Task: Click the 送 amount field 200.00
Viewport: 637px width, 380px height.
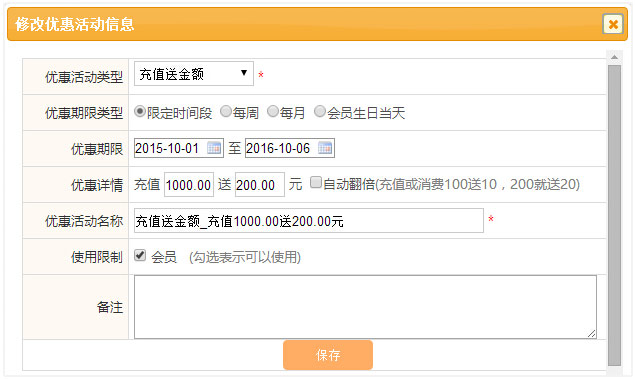Action: pos(260,185)
